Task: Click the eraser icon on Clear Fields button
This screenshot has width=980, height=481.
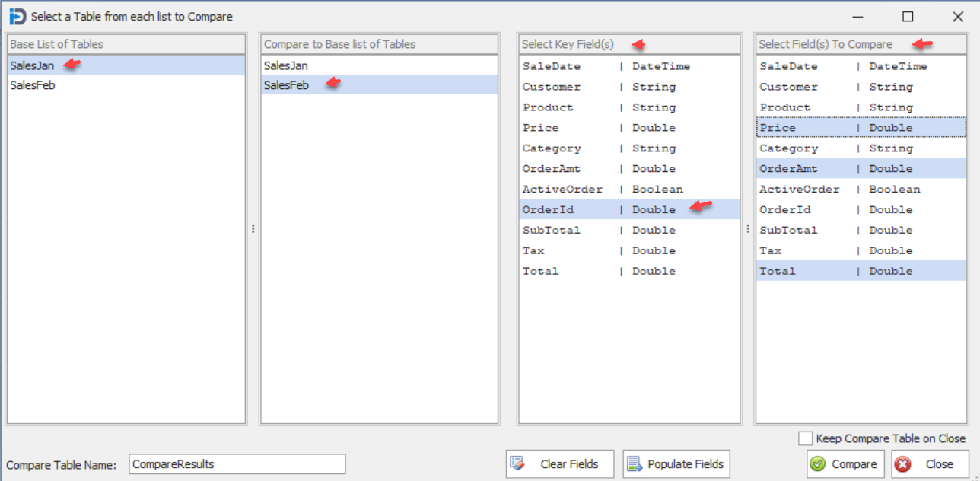Action: (x=518, y=463)
